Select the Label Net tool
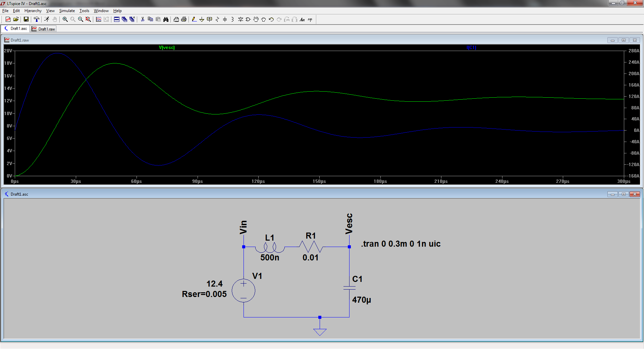The width and height of the screenshot is (644, 349). (x=209, y=19)
